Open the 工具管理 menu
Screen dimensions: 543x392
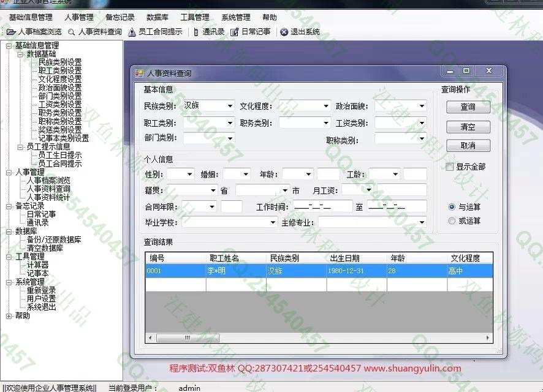point(195,17)
